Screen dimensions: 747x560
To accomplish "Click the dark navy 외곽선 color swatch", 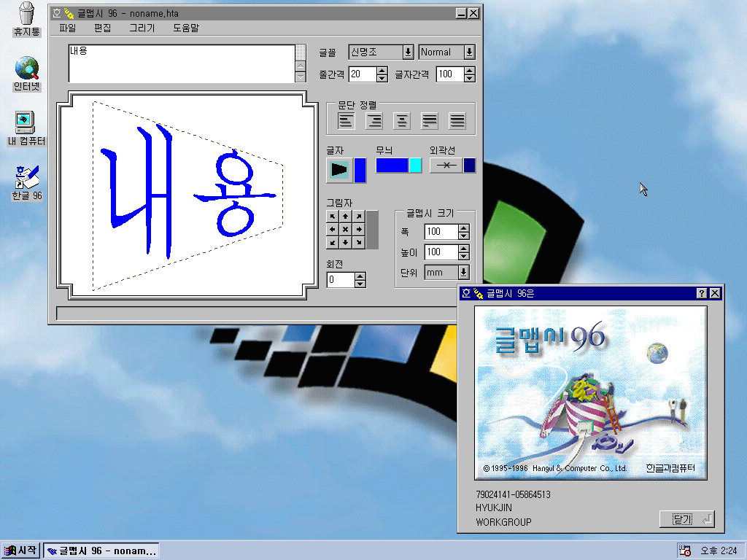I will click(x=469, y=166).
